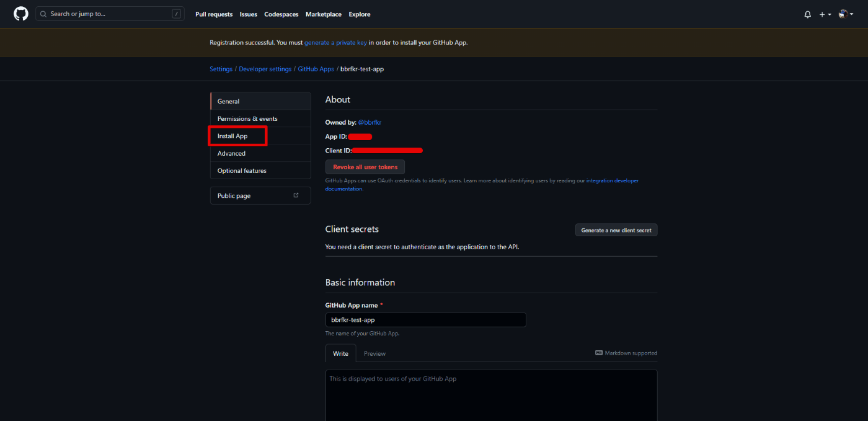Follow the generate a private key link
Viewport: 868px width, 421px height.
(x=336, y=43)
